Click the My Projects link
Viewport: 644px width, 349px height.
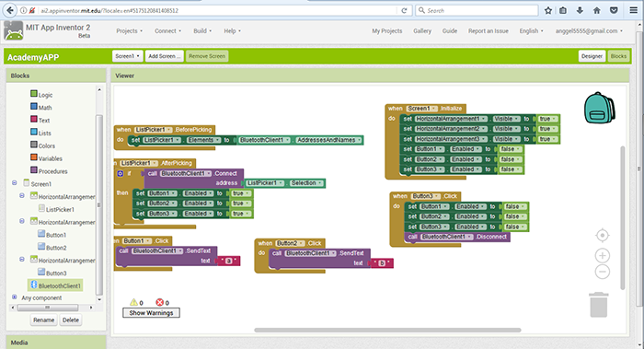coord(387,30)
